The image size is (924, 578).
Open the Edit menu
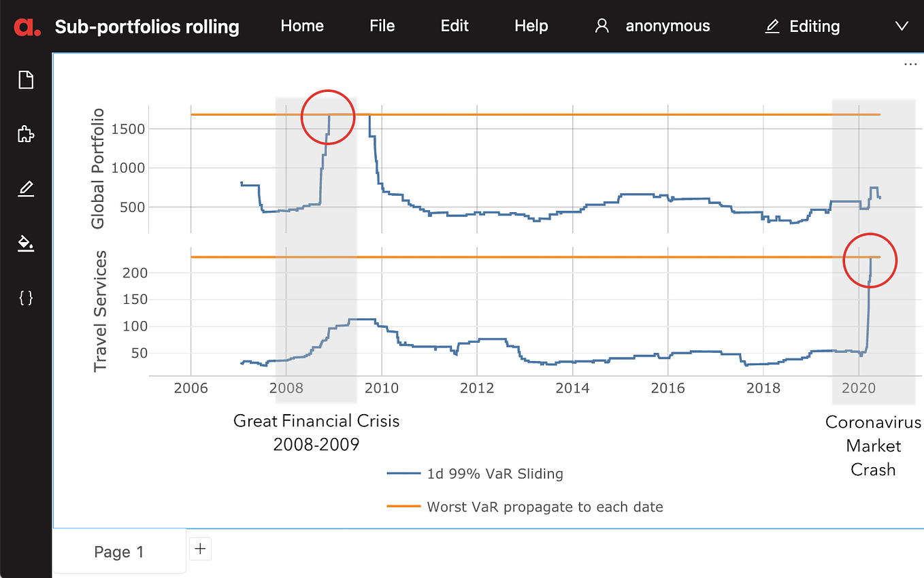[455, 26]
